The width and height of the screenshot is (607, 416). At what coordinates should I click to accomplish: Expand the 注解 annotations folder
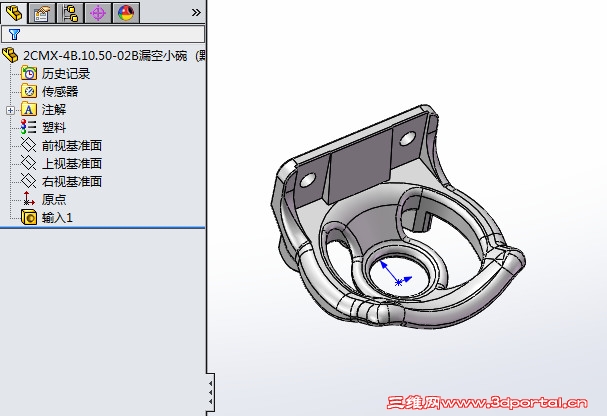click(x=10, y=110)
